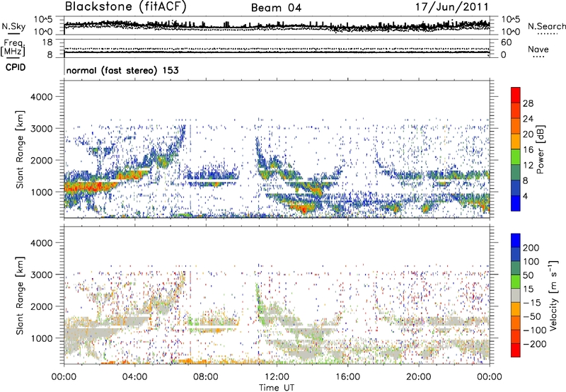Click the "CPID" row label
The height and width of the screenshot is (392, 566).
tap(16, 67)
